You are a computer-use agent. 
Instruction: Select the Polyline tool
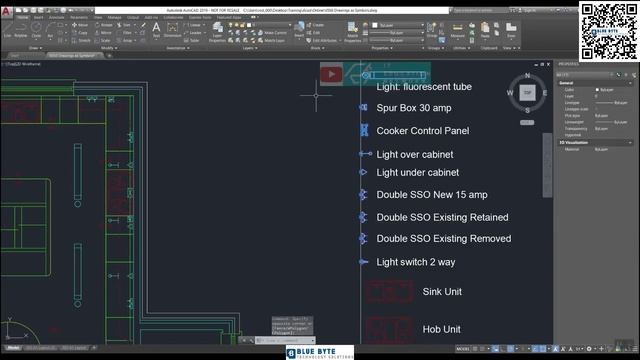[20, 29]
